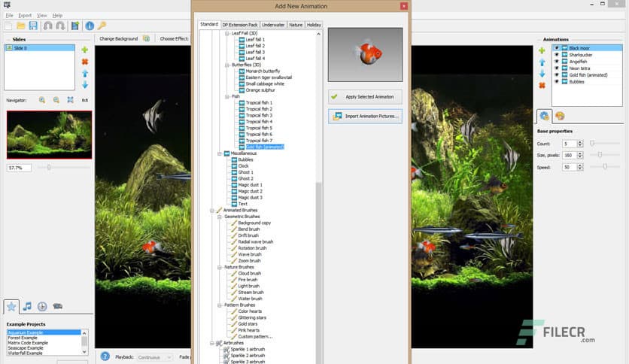Image resolution: width=629 pixels, height=364 pixels.
Task: Open the Help menu
Action: click(57, 15)
